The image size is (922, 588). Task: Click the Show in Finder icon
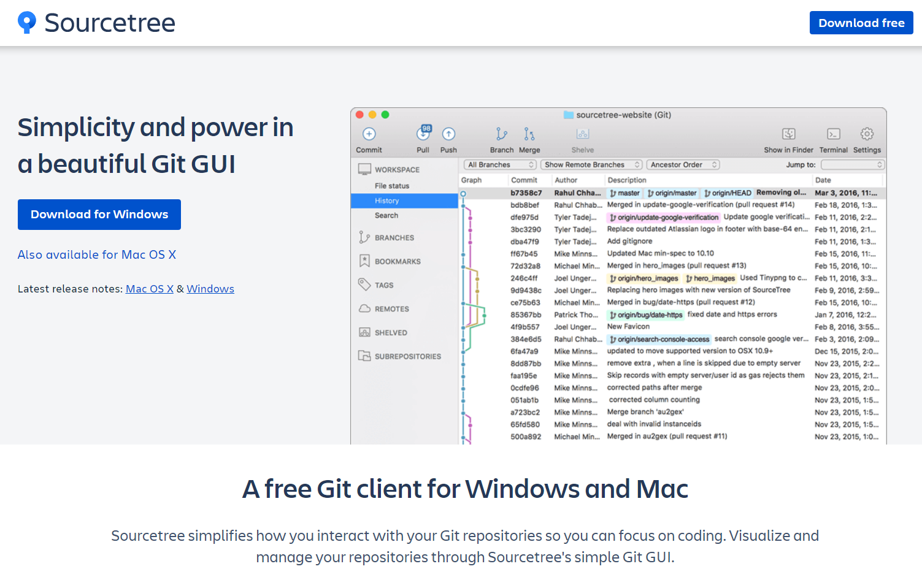[788, 134]
